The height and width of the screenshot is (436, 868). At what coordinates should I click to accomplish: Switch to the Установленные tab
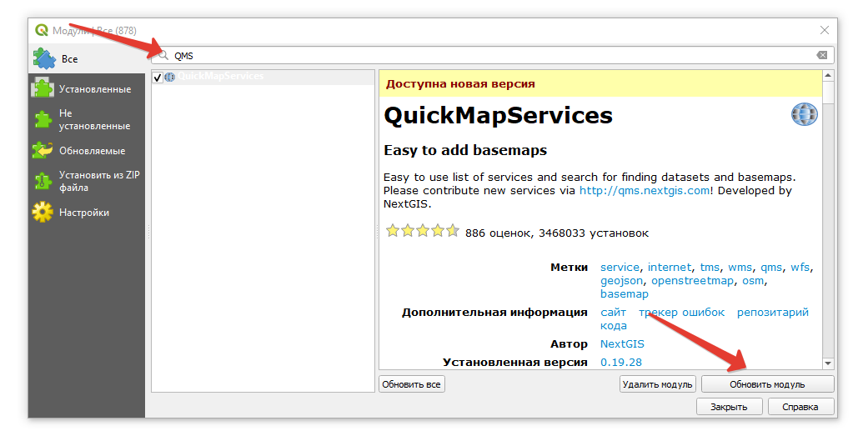click(x=87, y=88)
